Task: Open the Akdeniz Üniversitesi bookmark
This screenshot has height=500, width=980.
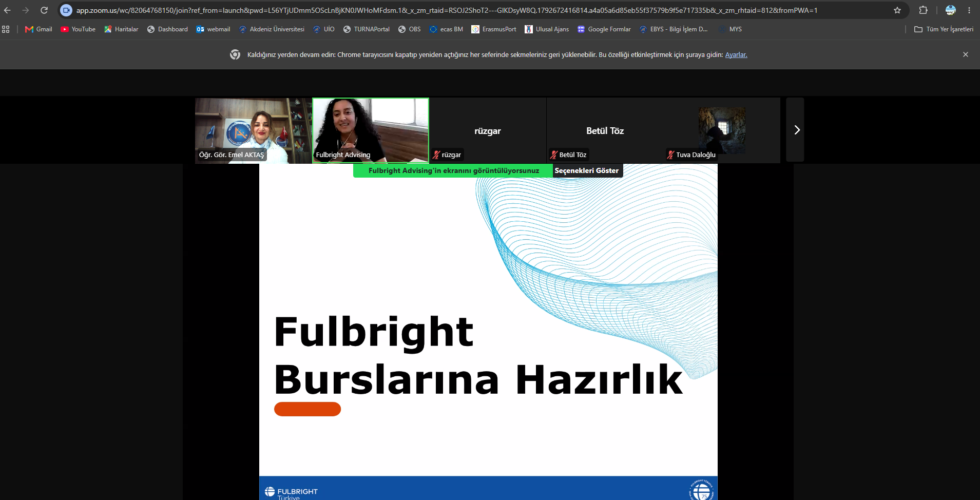Action: tap(272, 29)
